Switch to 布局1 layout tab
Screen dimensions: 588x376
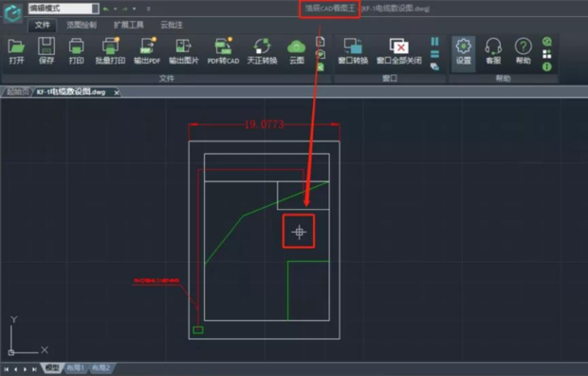click(75, 368)
